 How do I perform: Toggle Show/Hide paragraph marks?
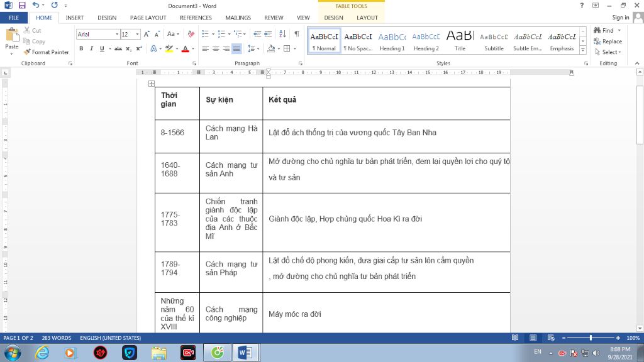click(x=297, y=34)
